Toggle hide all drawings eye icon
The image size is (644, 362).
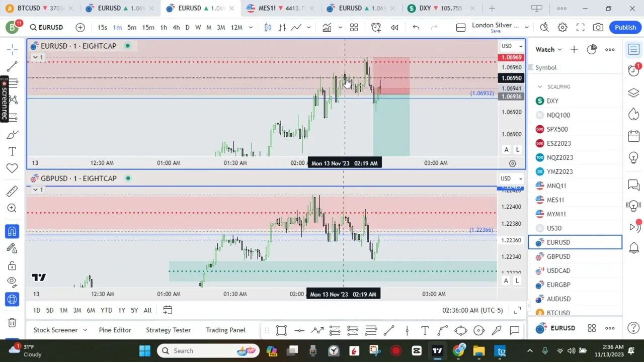[x=12, y=282]
